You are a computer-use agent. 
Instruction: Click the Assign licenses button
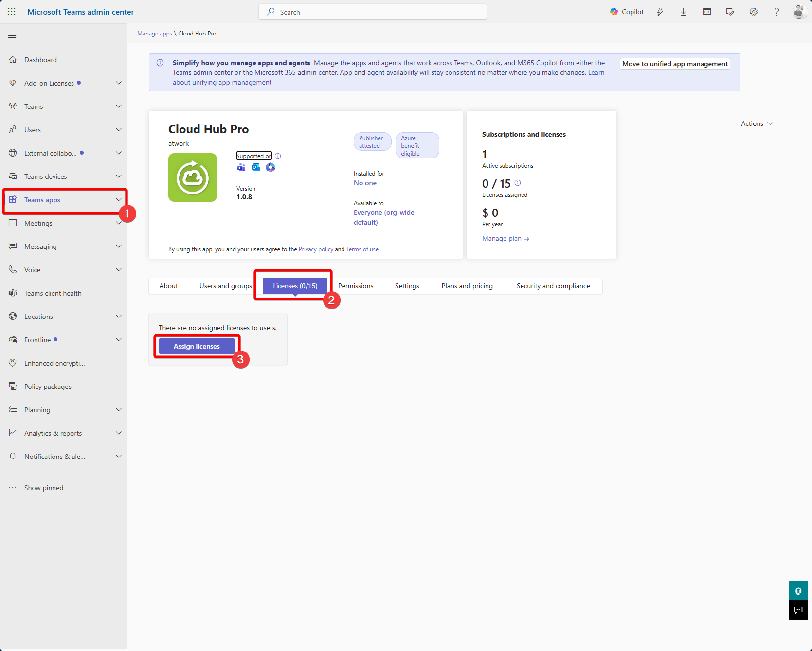[x=197, y=346]
